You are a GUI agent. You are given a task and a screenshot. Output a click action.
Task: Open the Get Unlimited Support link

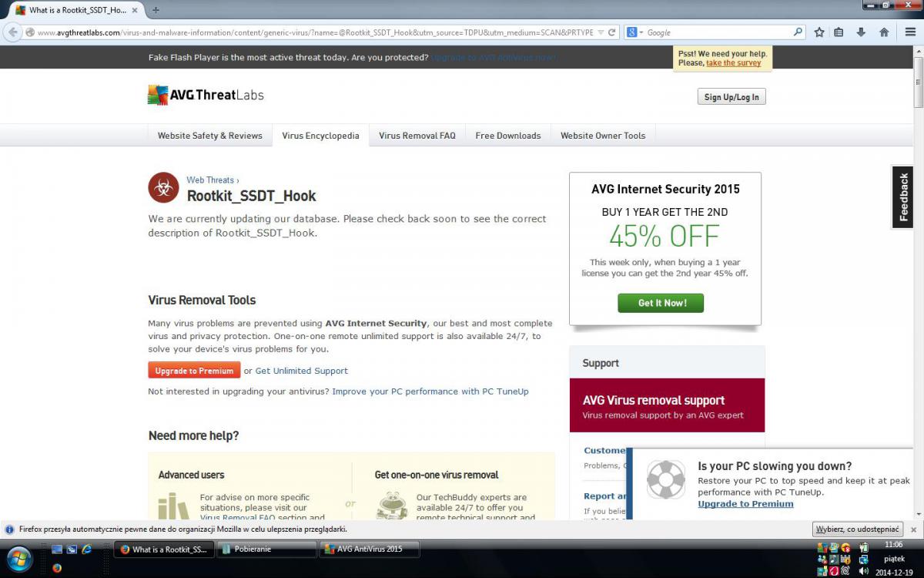click(301, 371)
